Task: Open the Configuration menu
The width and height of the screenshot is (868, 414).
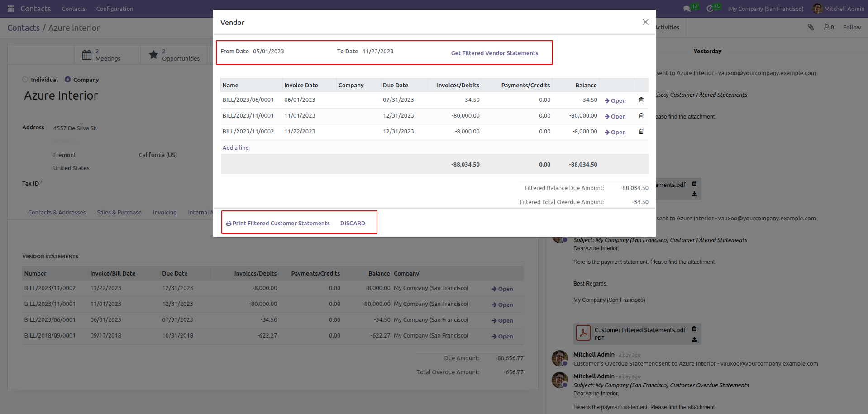Action: [x=114, y=9]
